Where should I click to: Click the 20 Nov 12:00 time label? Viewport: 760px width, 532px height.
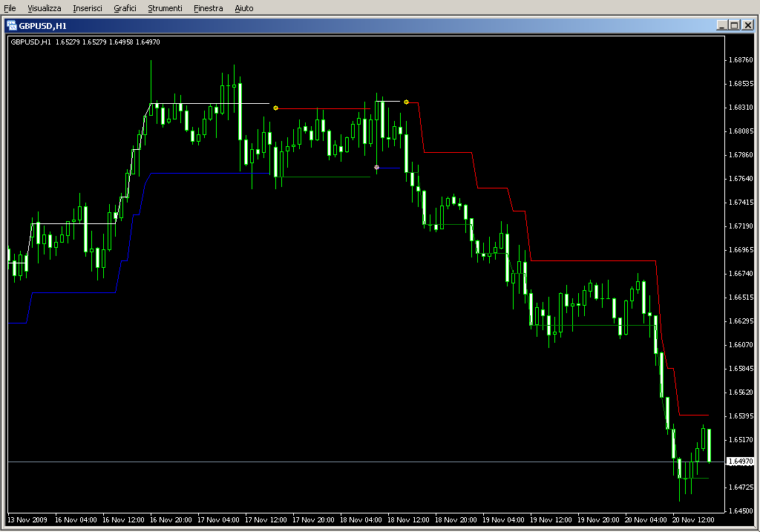tap(693, 520)
